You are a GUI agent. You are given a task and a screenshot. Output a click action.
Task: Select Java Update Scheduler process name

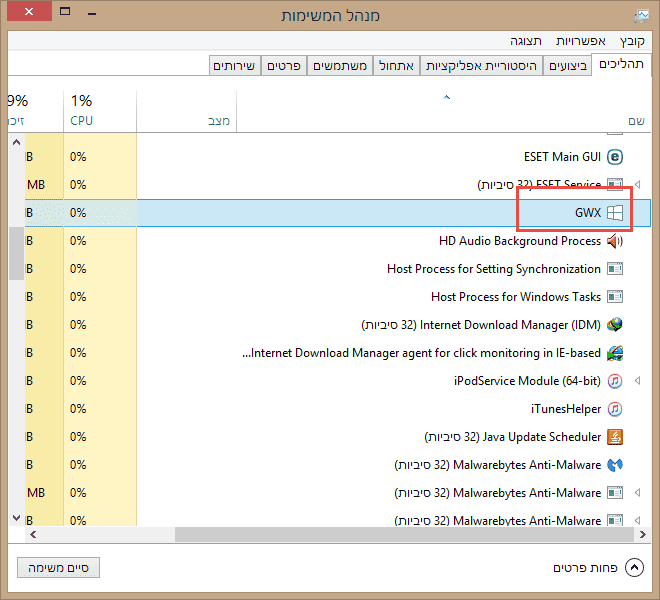(512, 437)
